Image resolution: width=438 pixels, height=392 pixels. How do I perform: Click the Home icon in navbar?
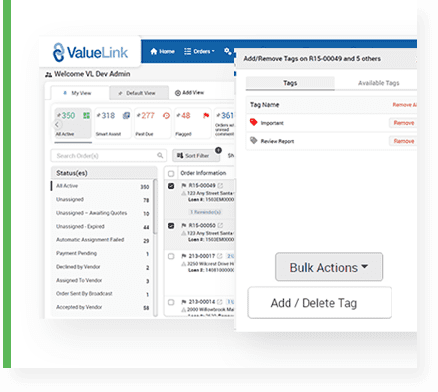(x=154, y=51)
